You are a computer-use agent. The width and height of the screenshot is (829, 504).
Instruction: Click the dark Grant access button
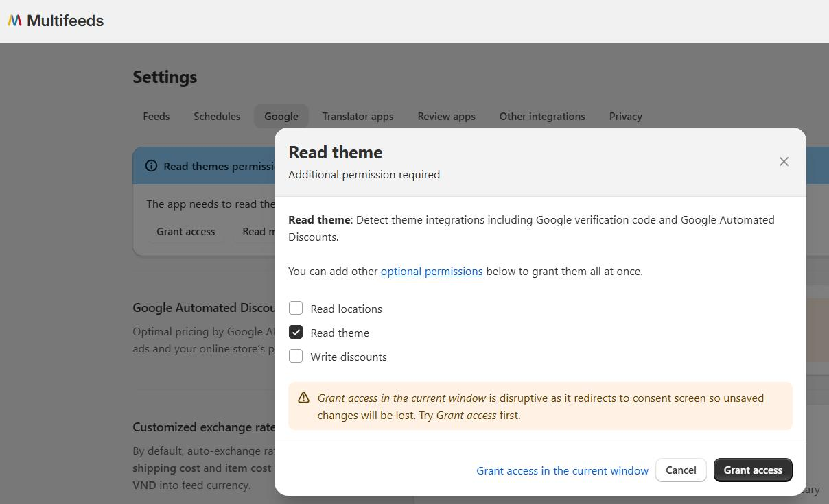753,470
